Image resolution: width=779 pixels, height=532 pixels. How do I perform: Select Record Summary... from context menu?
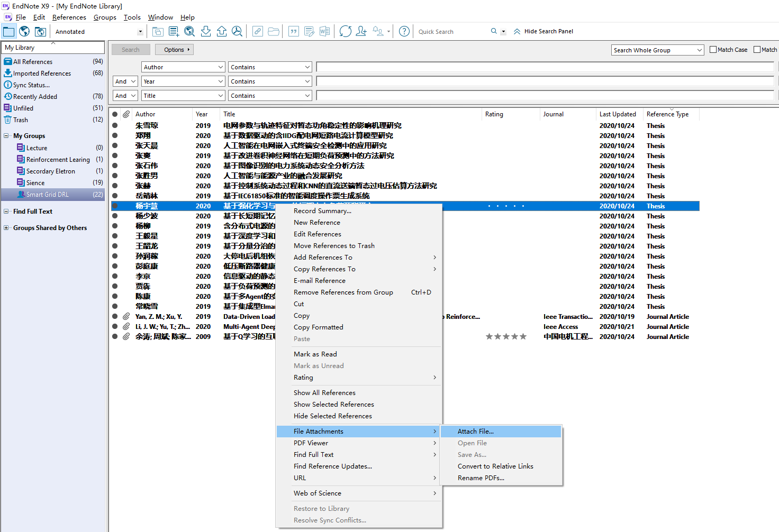(x=359, y=211)
